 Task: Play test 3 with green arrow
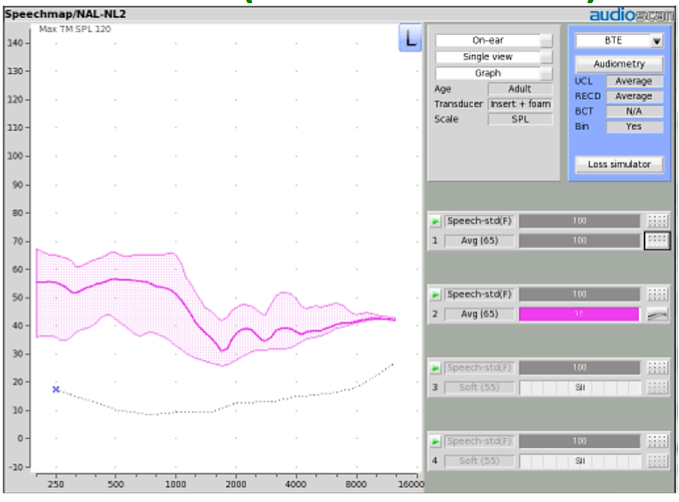coord(435,368)
